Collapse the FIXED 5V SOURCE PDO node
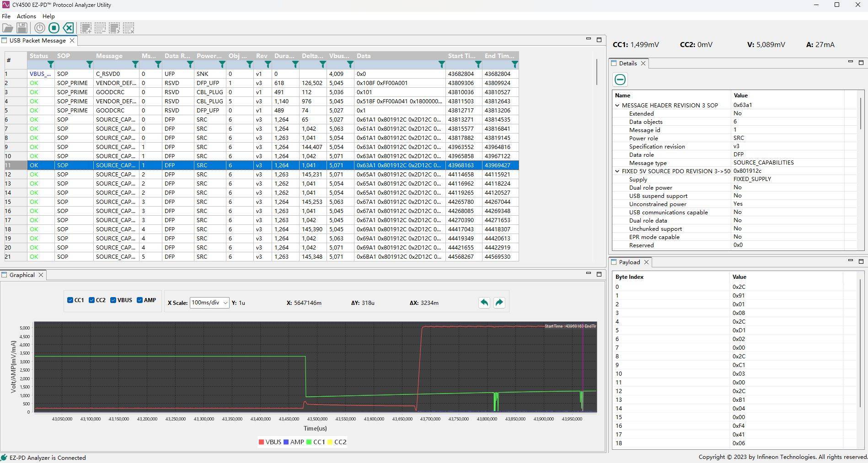This screenshot has width=868, height=463. [x=617, y=171]
